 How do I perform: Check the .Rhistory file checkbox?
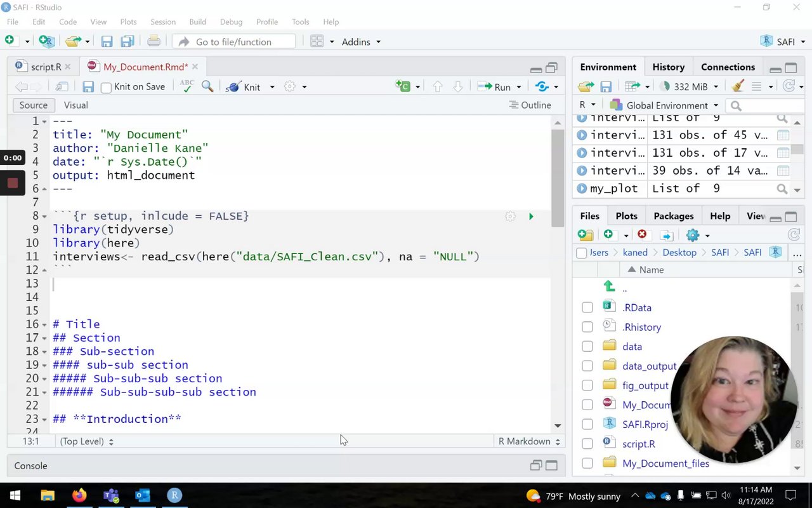[x=587, y=327]
